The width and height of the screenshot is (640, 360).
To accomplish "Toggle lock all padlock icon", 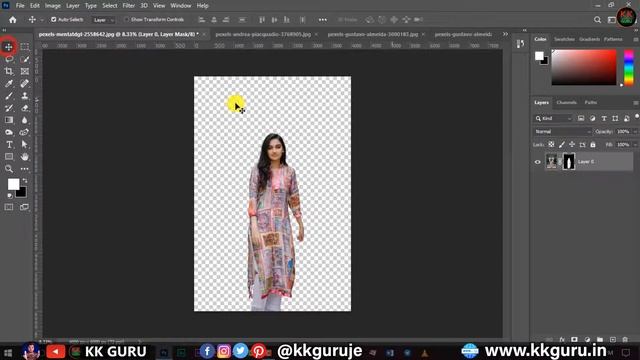I will coord(593,144).
